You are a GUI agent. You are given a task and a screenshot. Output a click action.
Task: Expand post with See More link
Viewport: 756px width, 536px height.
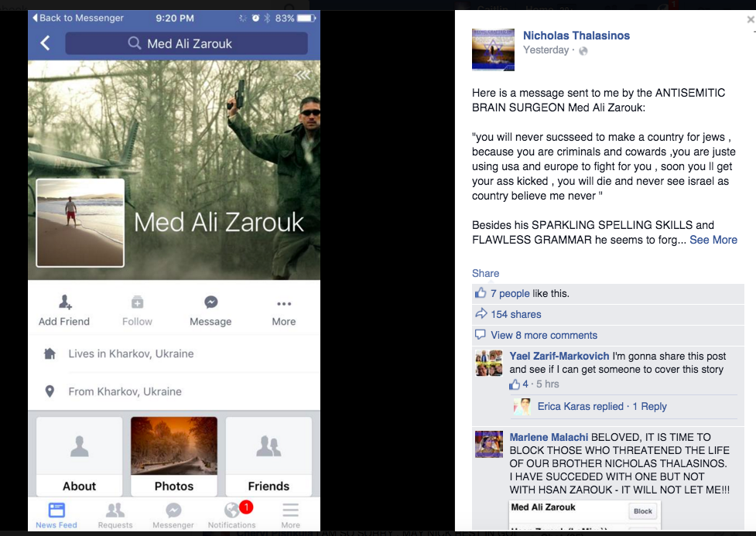(713, 240)
